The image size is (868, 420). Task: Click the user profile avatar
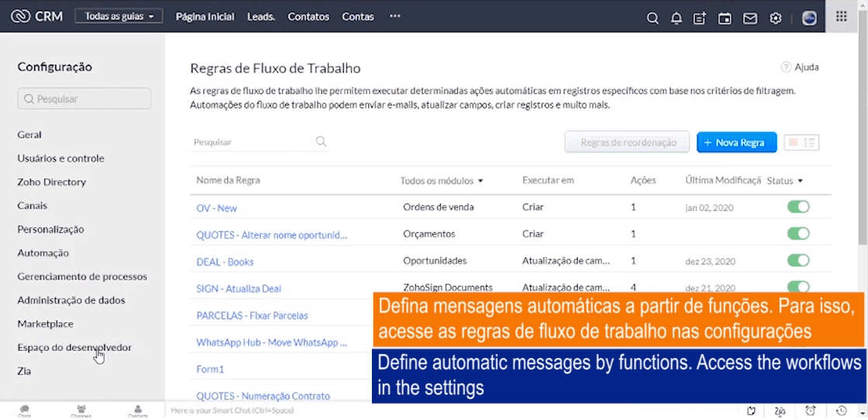(809, 19)
